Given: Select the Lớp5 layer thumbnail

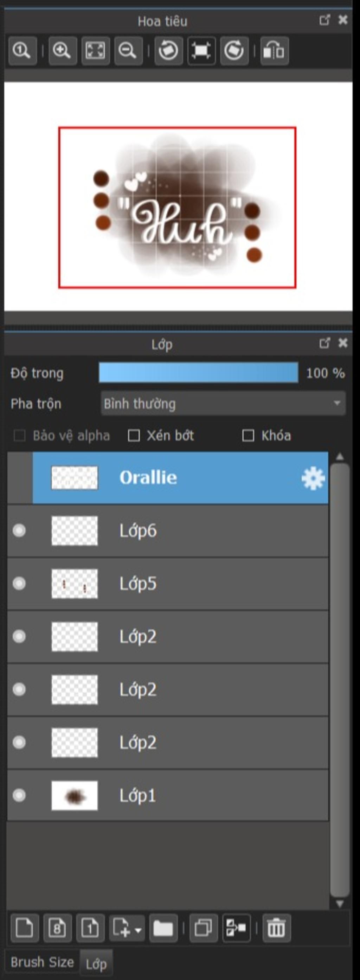Looking at the screenshot, I should 75,584.
